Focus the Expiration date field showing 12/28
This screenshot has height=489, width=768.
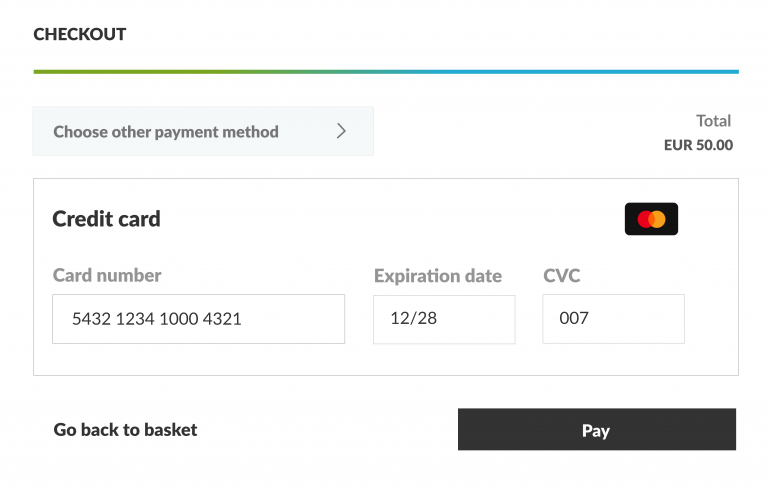[444, 319]
